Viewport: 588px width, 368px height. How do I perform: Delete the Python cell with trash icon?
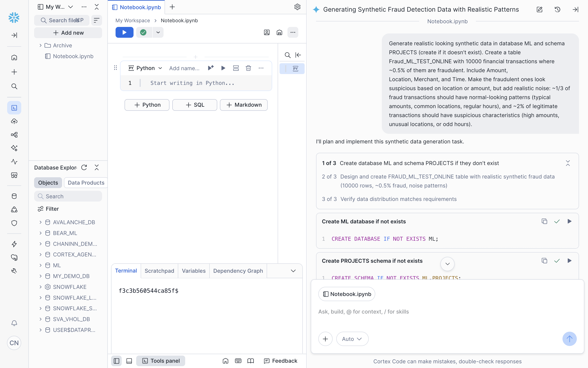coord(248,68)
